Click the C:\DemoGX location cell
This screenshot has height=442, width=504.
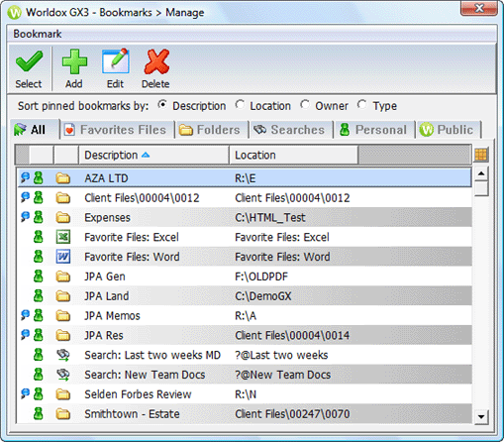(x=263, y=296)
